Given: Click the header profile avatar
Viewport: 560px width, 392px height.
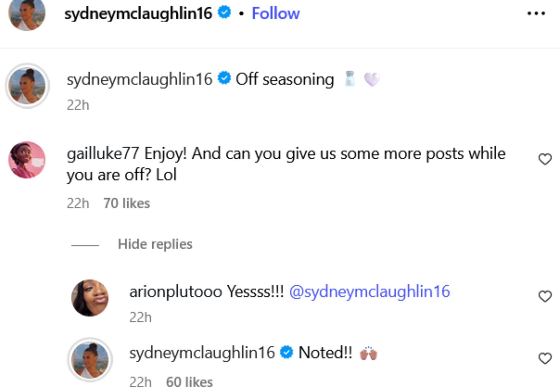Looking at the screenshot, I should 27,13.
